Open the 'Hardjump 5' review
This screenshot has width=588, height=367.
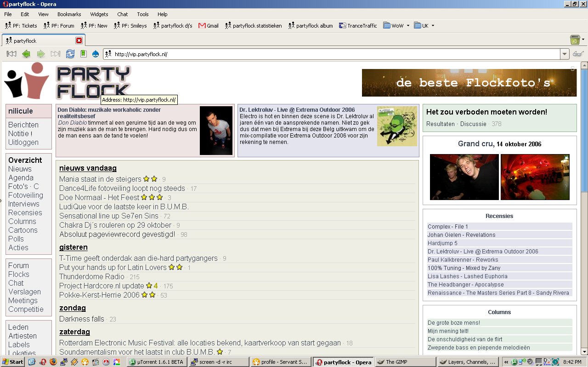pyautogui.click(x=442, y=243)
